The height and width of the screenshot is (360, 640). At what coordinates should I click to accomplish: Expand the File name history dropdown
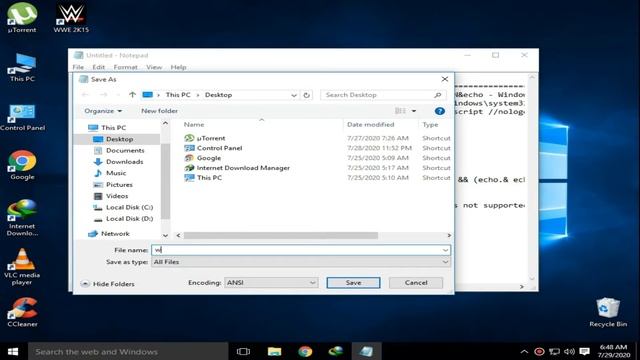coord(445,250)
